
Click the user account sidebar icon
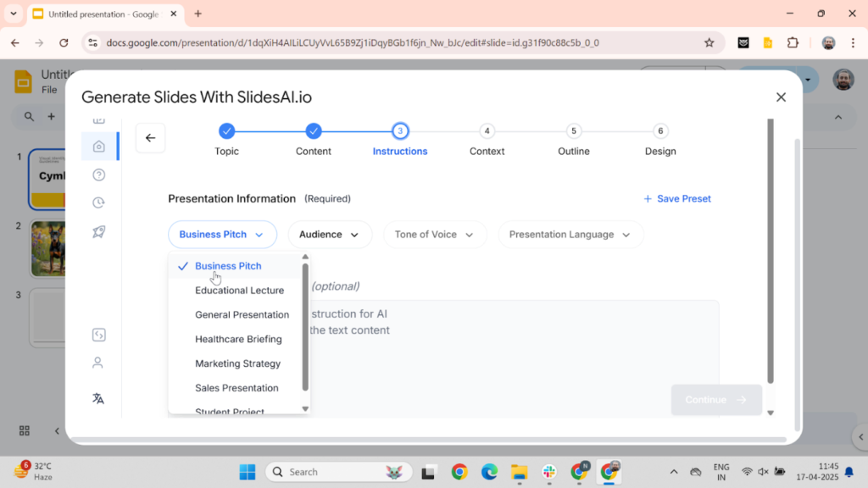[x=98, y=363]
